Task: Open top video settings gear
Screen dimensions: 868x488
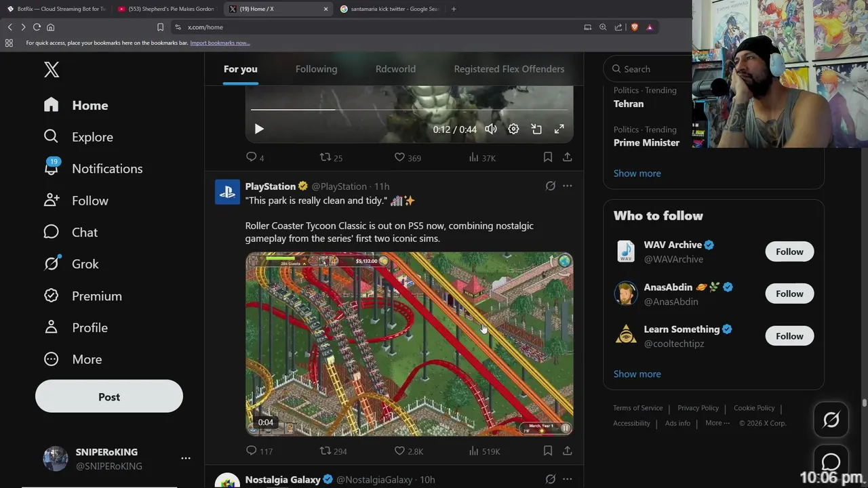Action: (513, 129)
